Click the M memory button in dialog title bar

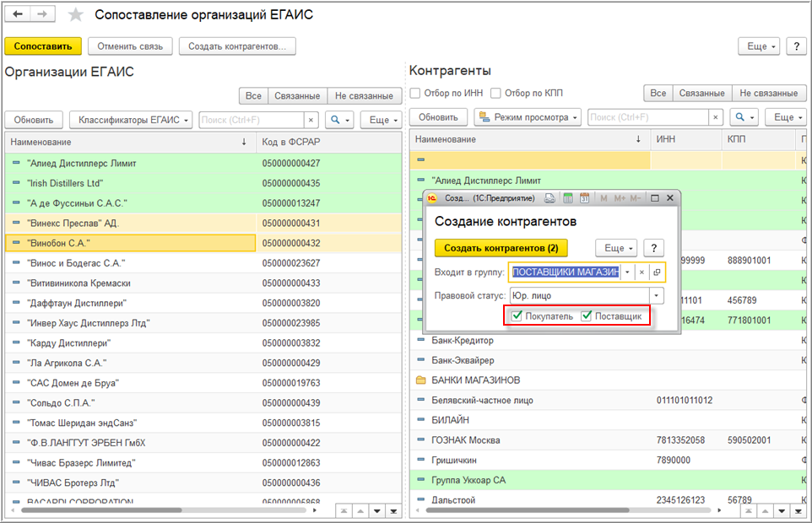point(604,198)
